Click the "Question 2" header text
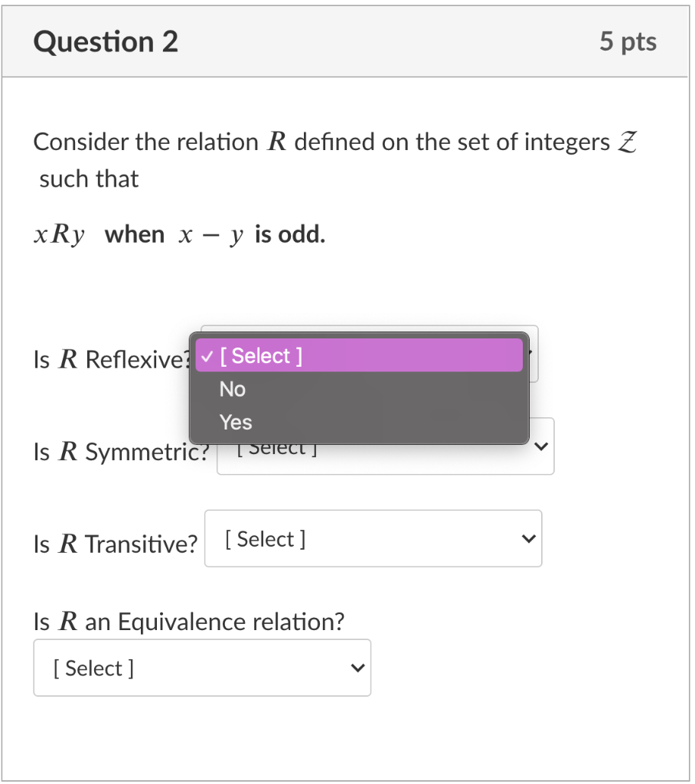 (x=105, y=41)
